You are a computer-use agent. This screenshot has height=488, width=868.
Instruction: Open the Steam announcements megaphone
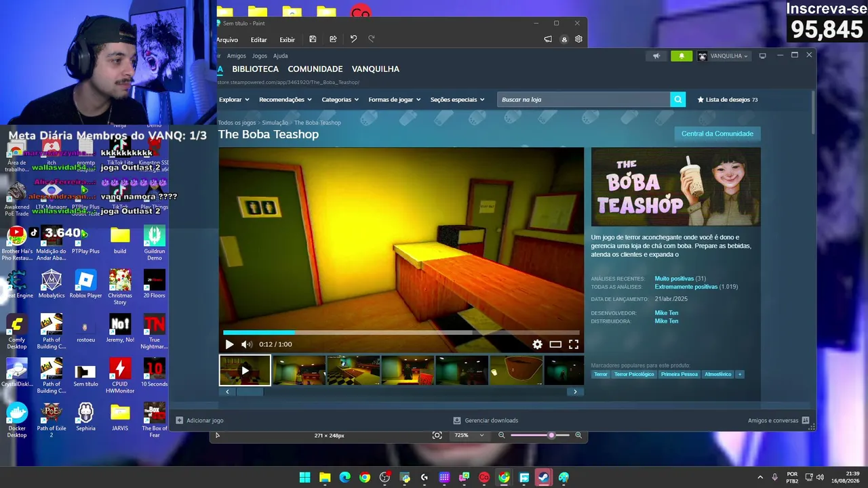656,56
